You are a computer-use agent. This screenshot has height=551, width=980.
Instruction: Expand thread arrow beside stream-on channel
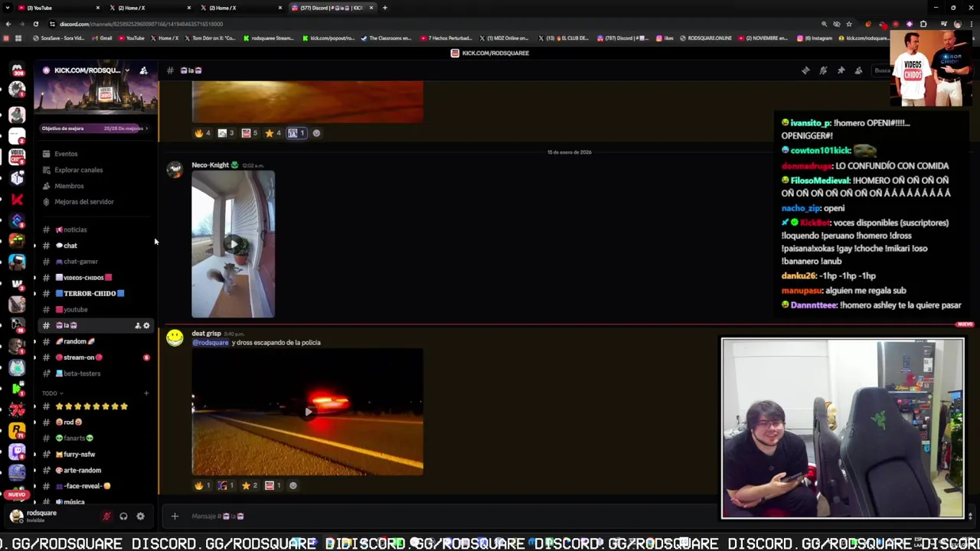click(34, 357)
